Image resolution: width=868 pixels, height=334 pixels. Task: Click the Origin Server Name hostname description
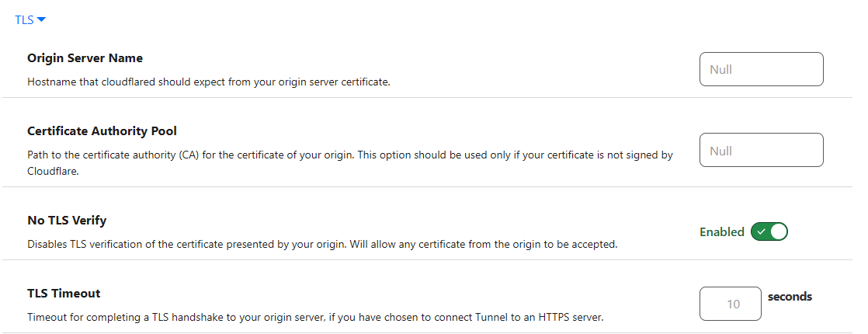tap(208, 81)
